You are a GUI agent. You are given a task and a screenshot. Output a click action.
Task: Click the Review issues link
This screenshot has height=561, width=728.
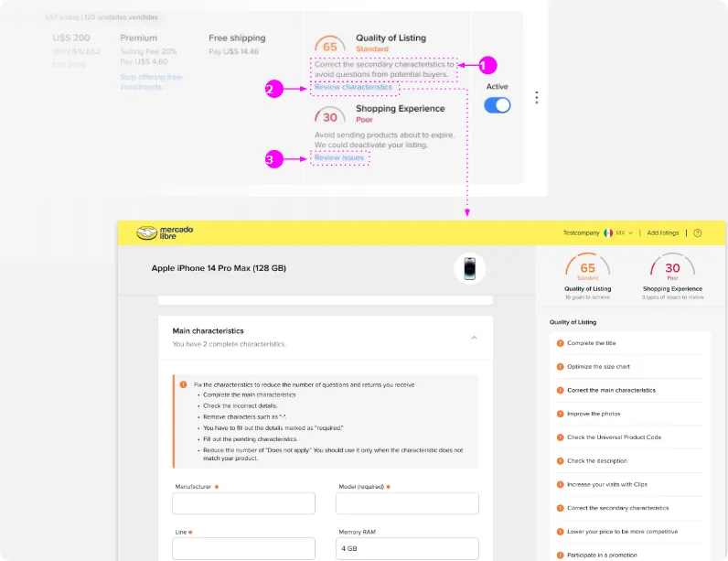[339, 158]
